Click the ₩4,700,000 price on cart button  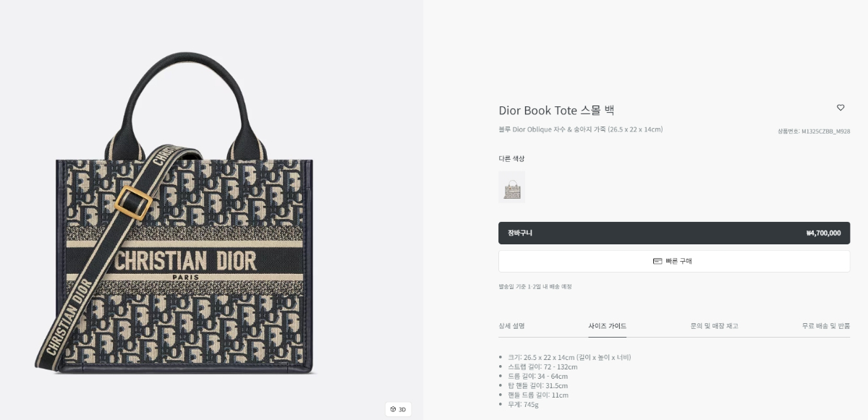[x=823, y=233]
